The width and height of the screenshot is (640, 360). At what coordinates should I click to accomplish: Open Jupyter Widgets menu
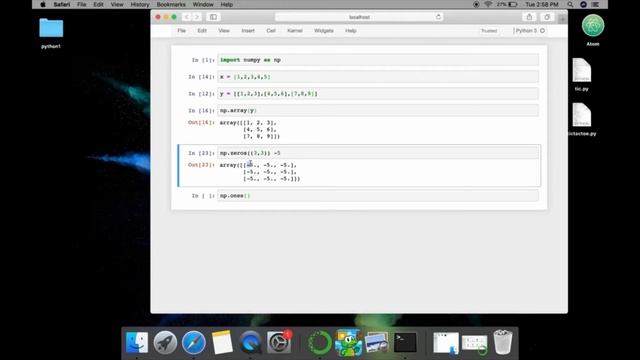[324, 31]
